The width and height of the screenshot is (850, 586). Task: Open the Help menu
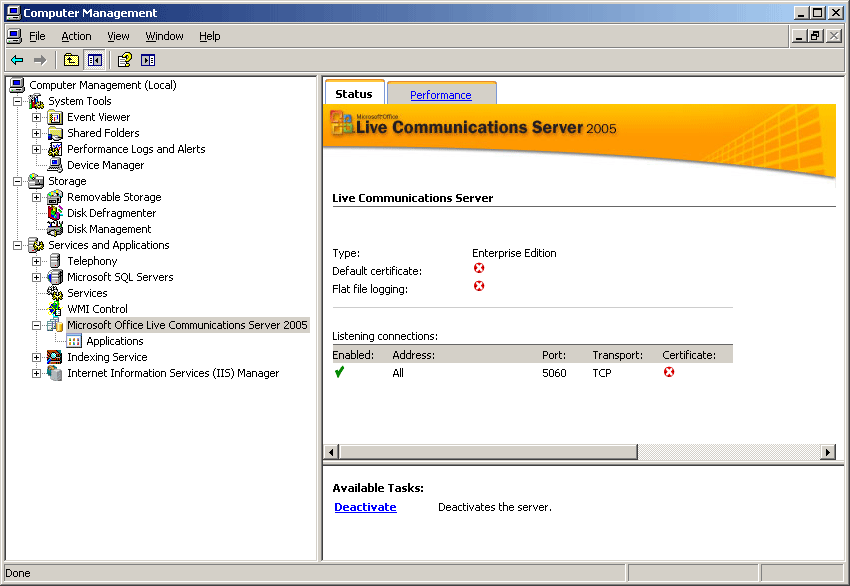tap(209, 36)
